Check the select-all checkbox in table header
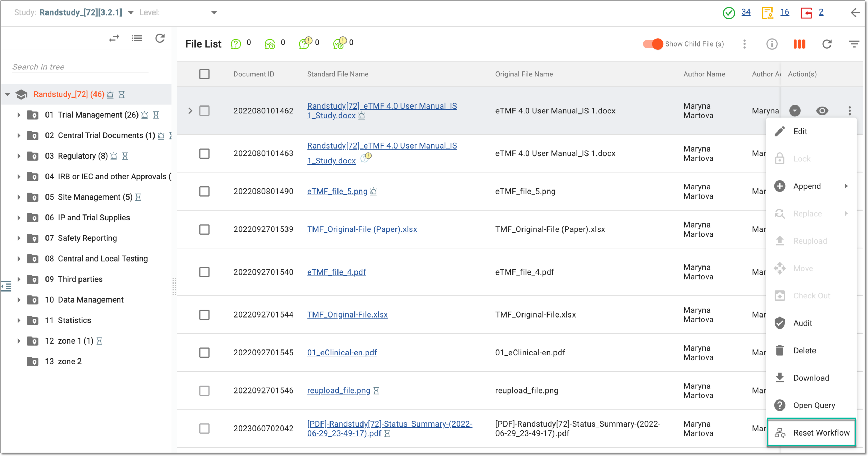The height and width of the screenshot is (456, 868). click(x=205, y=74)
